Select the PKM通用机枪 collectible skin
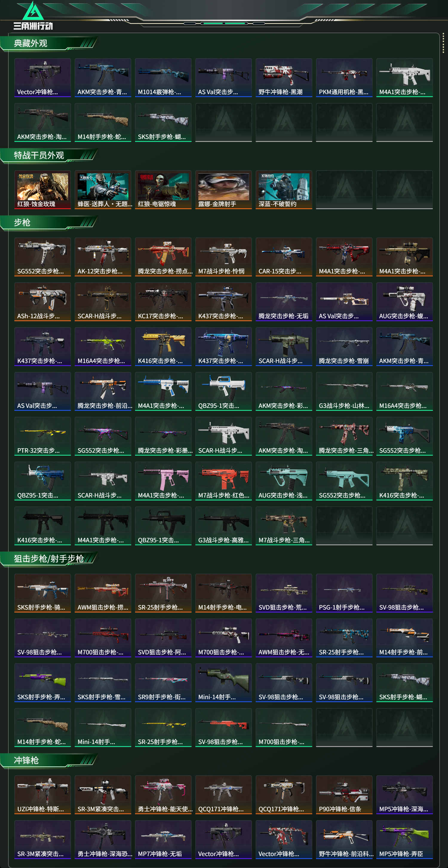 (344, 77)
